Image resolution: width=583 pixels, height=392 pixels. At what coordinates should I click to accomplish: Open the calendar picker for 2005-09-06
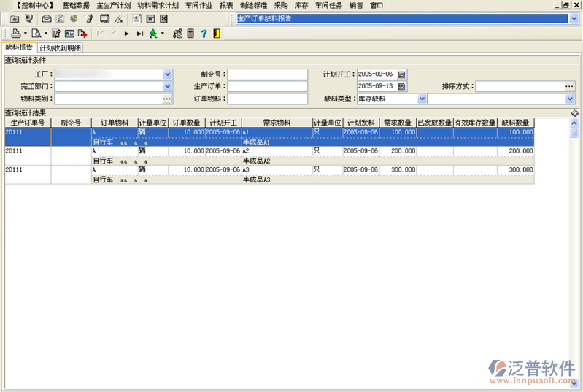coord(401,74)
